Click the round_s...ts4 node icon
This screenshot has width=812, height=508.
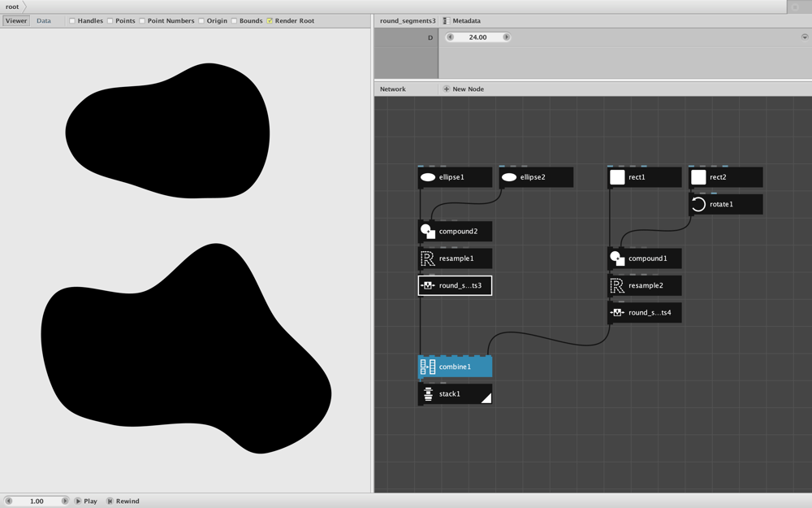pyautogui.click(x=617, y=313)
